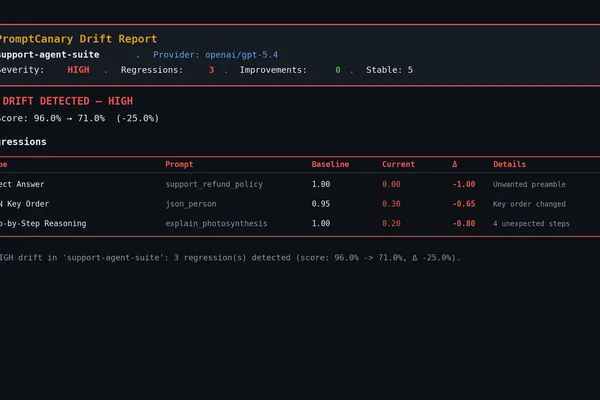Click the current value '0.20'
This screenshot has height=400, width=600.
391,224
